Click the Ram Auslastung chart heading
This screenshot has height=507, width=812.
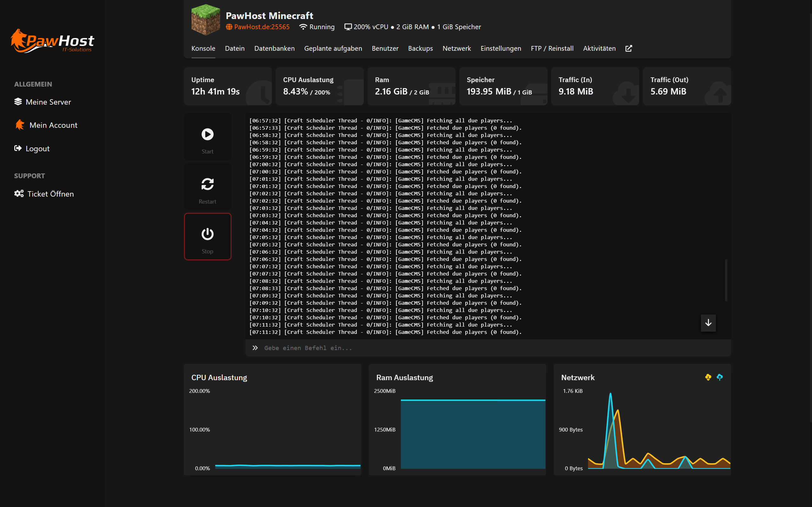click(404, 377)
